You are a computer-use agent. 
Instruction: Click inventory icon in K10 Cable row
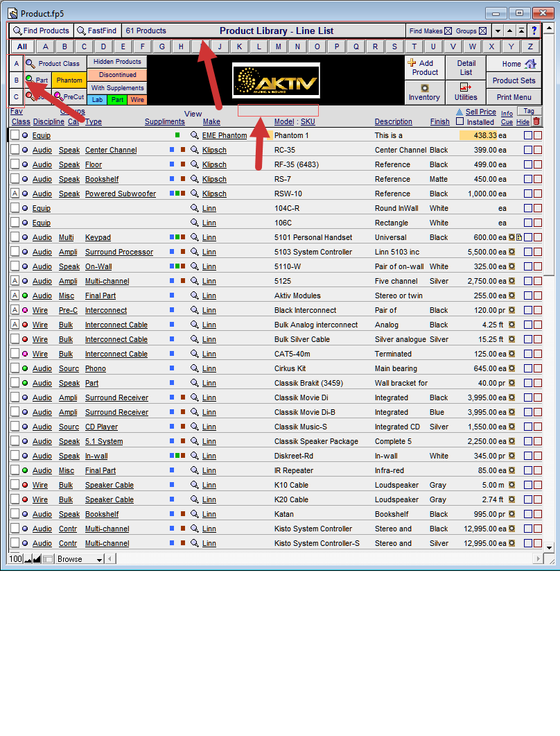pos(511,485)
